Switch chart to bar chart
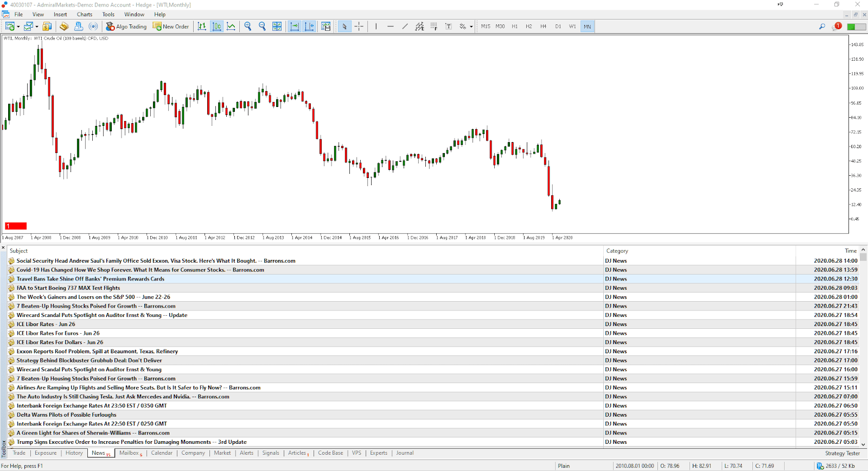Screen dimensions: 868x471 click(x=202, y=26)
